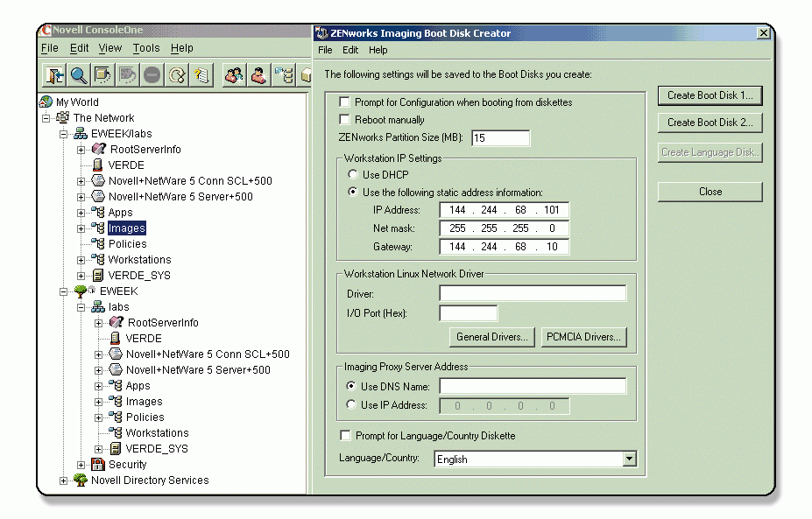812x519 pixels.
Task: Click the Security container icon
Action: (98, 464)
